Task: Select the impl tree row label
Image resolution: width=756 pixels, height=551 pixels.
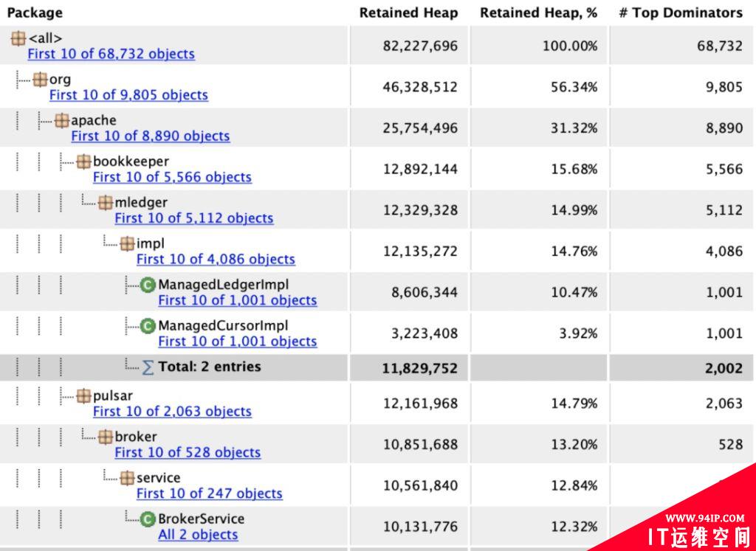Action: coord(151,243)
